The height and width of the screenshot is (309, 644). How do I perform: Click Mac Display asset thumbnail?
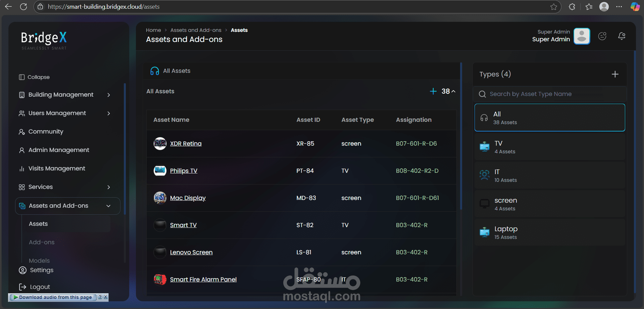pos(160,198)
